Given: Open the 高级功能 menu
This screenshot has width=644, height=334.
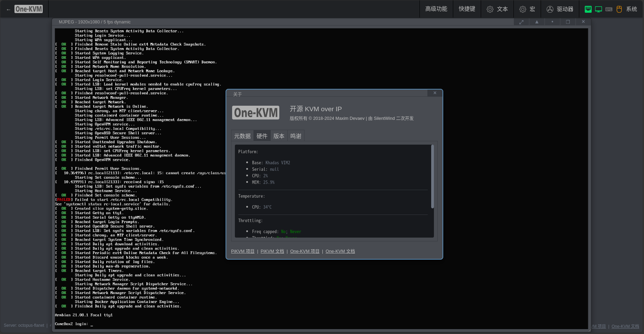Looking at the screenshot, I should pyautogui.click(x=436, y=9).
